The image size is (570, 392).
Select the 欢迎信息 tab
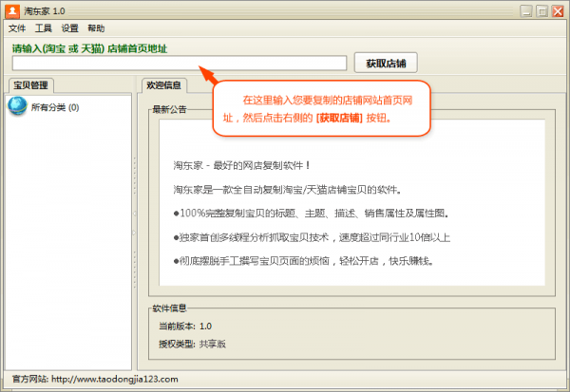[164, 85]
